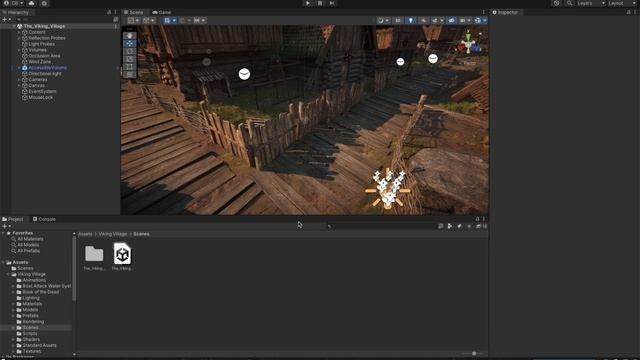Image resolution: width=640 pixels, height=360 pixels.
Task: Select the Inspector tab
Action: [505, 12]
